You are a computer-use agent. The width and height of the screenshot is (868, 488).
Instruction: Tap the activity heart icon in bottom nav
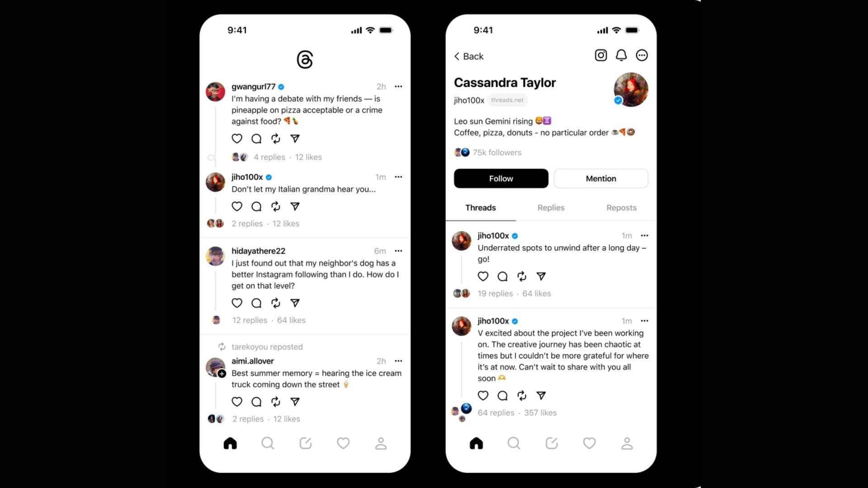click(343, 443)
